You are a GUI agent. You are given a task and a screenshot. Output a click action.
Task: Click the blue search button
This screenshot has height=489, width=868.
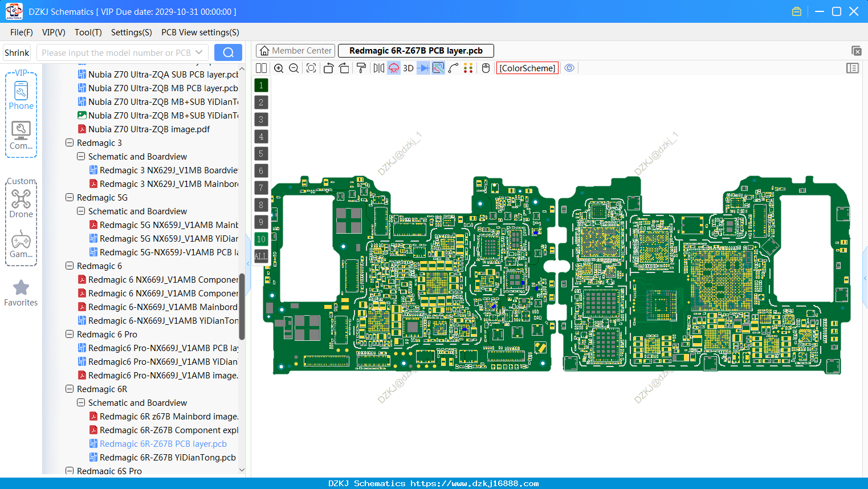(228, 52)
